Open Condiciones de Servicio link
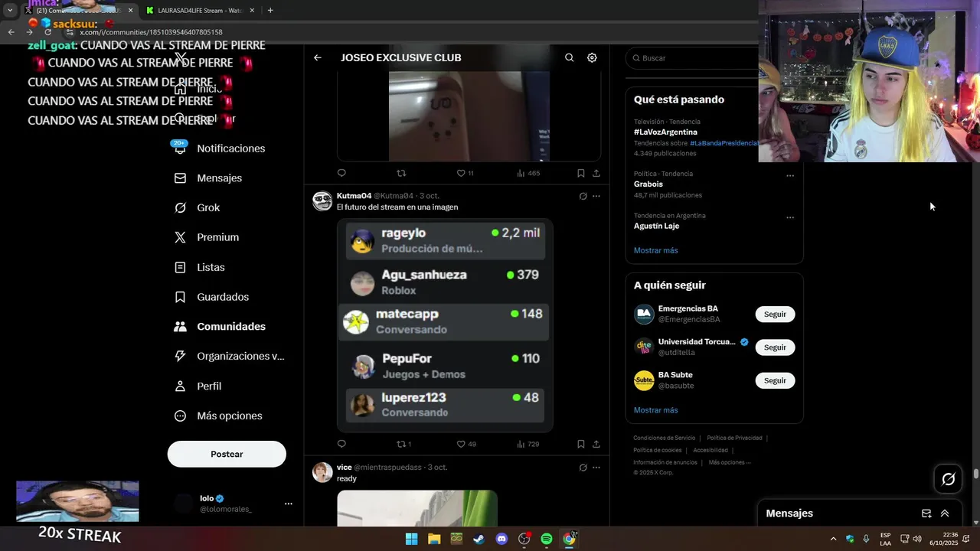This screenshot has width=980, height=551. [665, 438]
